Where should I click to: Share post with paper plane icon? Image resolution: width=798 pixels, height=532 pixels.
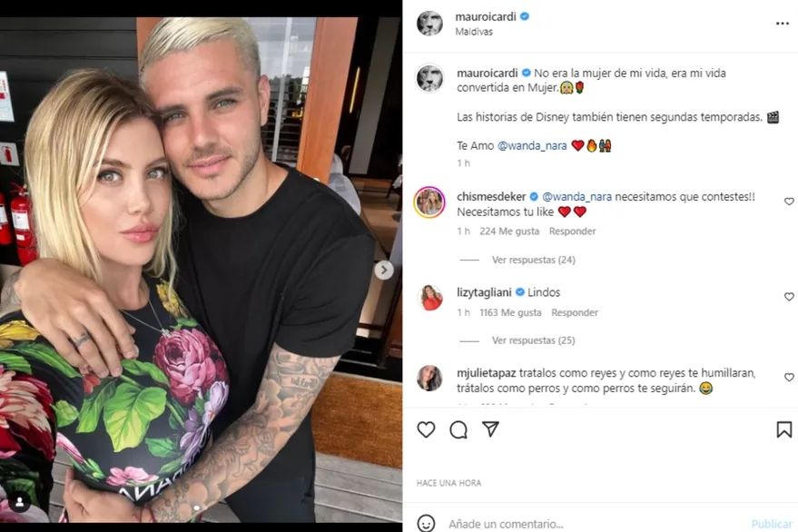(x=490, y=429)
